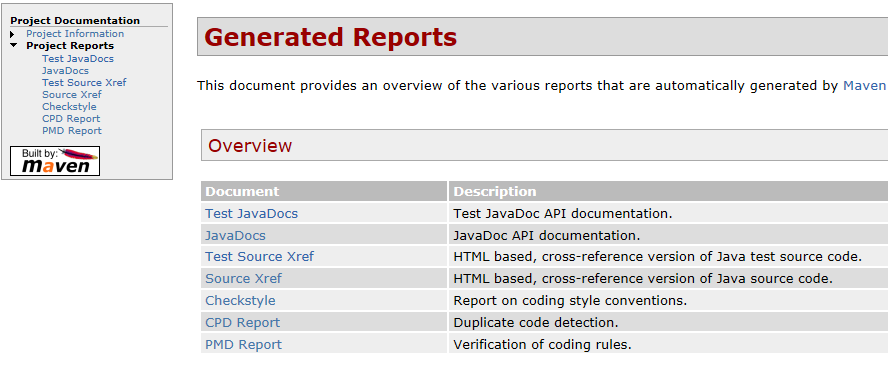Screen dimensions: 888x366
Task: Select the Java test source code description
Action: 658,257
